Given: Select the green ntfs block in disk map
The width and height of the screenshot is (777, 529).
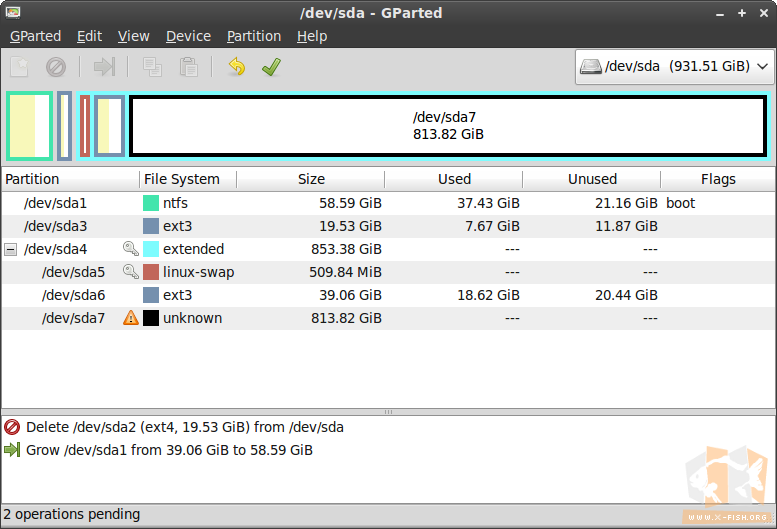Looking at the screenshot, I should click(29, 126).
